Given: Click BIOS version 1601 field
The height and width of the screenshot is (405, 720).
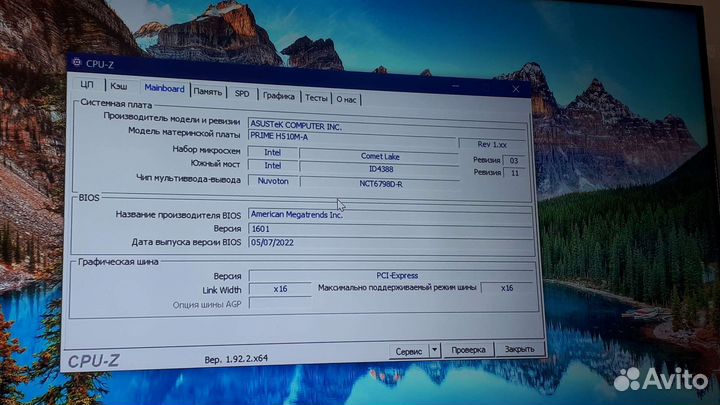Looking at the screenshot, I should (390, 229).
